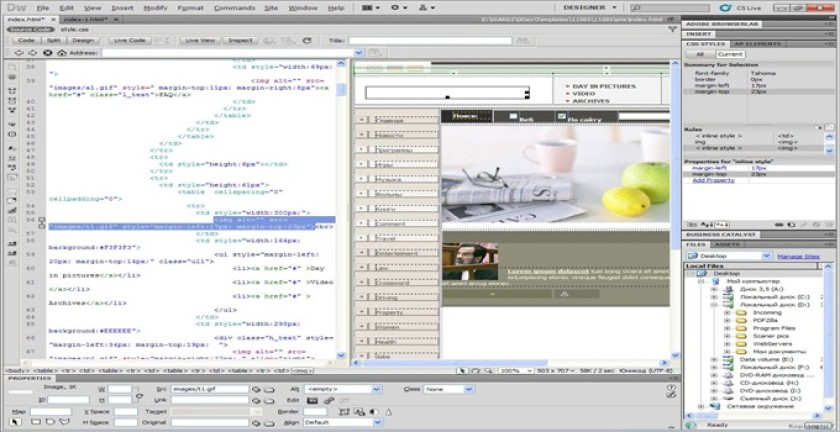Expand the Program Files folder in Files

[x=726, y=328]
